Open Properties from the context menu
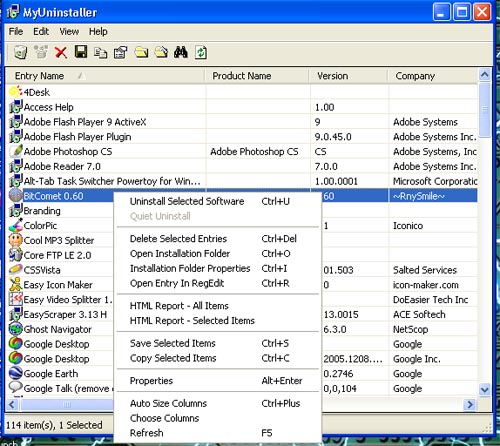 point(218,381)
